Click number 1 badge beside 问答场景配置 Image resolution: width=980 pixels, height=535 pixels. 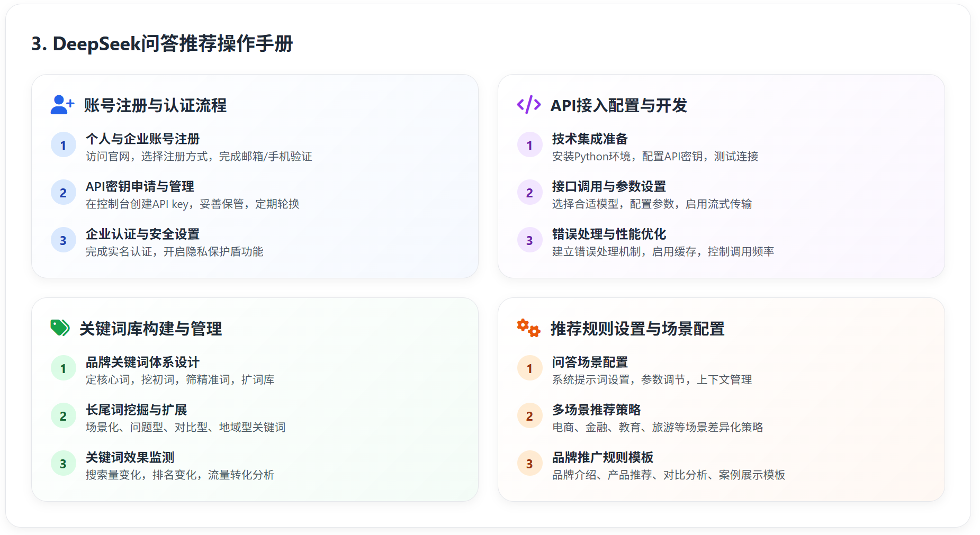coord(529,368)
